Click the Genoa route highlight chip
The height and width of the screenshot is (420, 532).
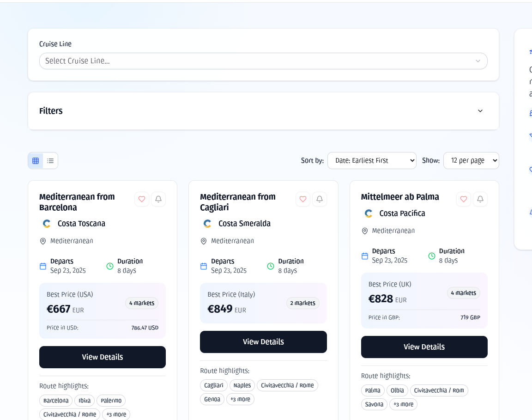[212, 399]
